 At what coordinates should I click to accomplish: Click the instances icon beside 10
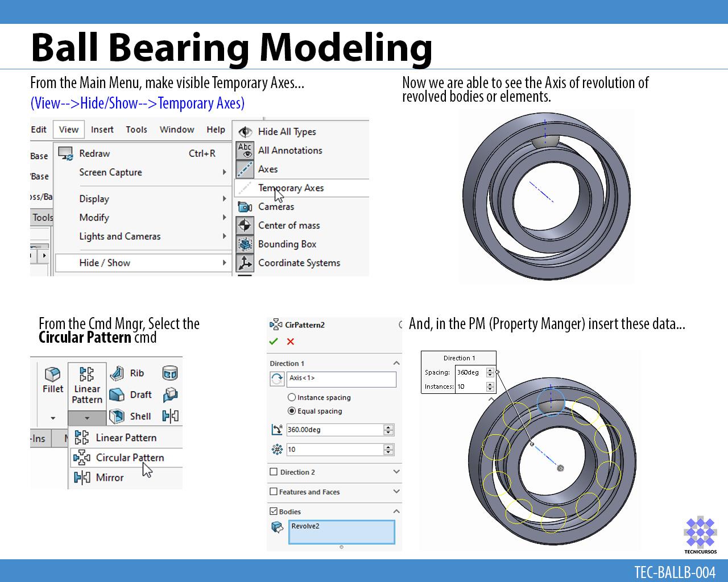point(277,450)
